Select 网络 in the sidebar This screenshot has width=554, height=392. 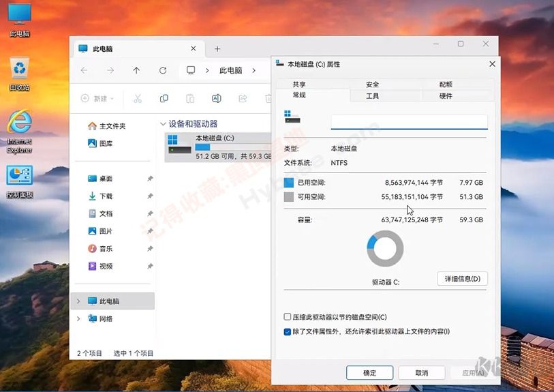pyautogui.click(x=100, y=318)
